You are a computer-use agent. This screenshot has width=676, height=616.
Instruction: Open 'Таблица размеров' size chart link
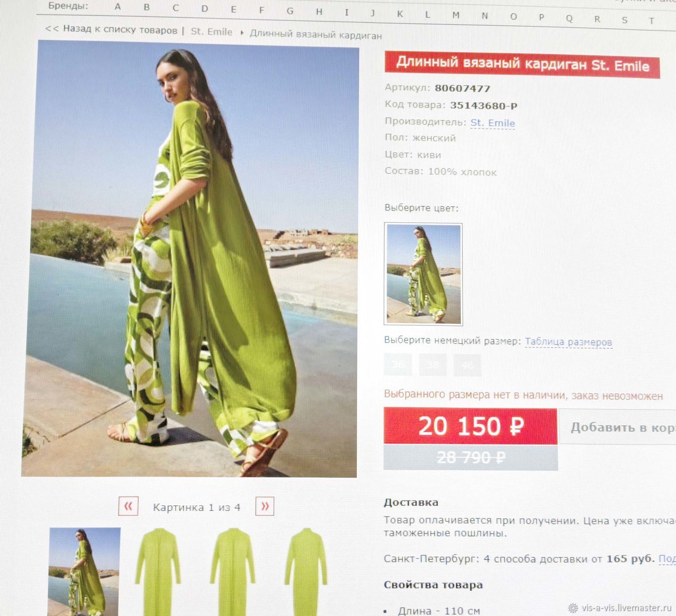tap(568, 342)
